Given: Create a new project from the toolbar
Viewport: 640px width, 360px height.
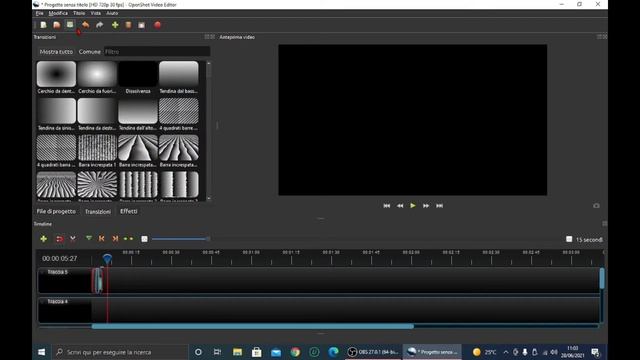Looking at the screenshot, I should tap(43, 25).
